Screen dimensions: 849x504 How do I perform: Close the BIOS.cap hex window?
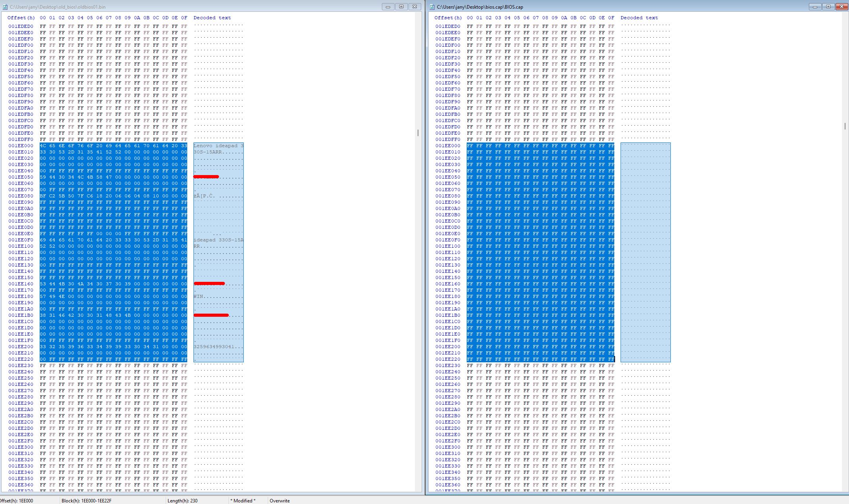point(842,7)
